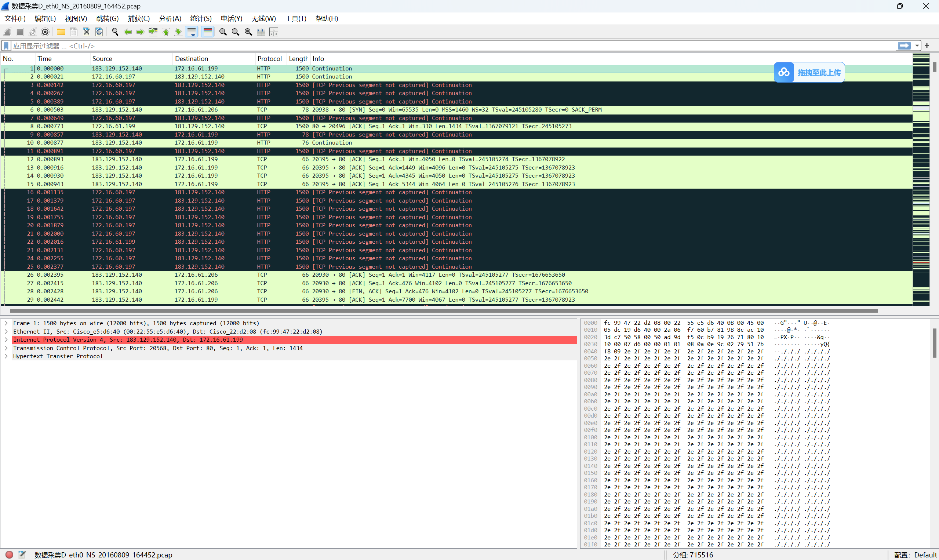Apply the display filter with the arrow button
Screen dimensions: 939x560
point(905,46)
